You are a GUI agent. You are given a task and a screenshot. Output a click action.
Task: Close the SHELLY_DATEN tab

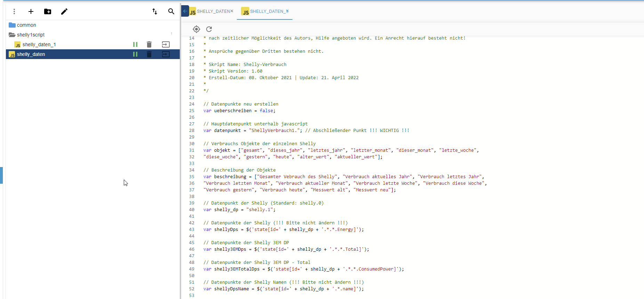coord(232,11)
